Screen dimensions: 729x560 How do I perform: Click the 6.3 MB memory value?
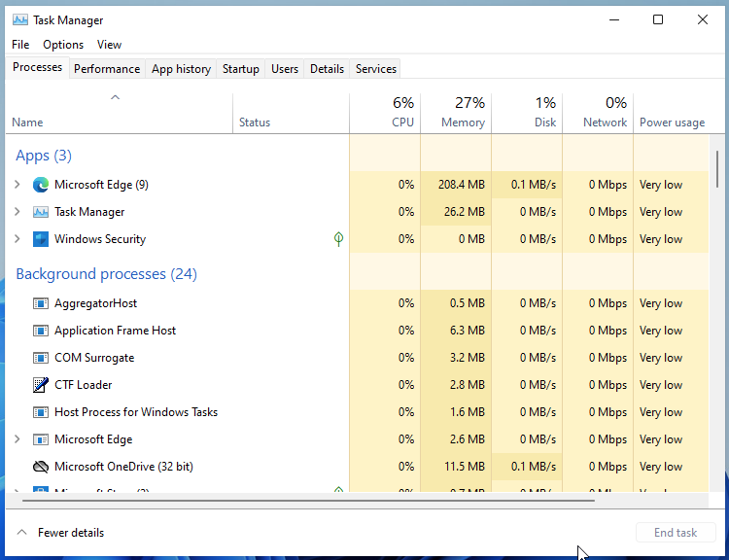[468, 331]
